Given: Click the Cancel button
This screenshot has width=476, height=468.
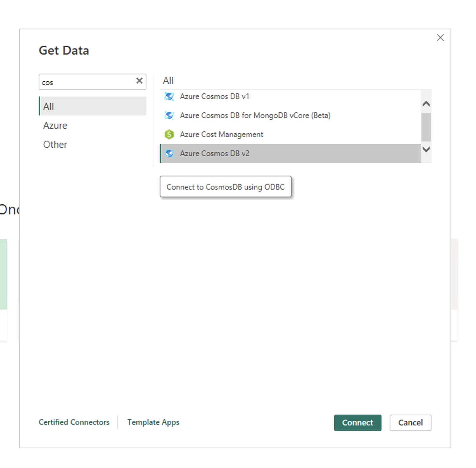Looking at the screenshot, I should pos(410,423).
